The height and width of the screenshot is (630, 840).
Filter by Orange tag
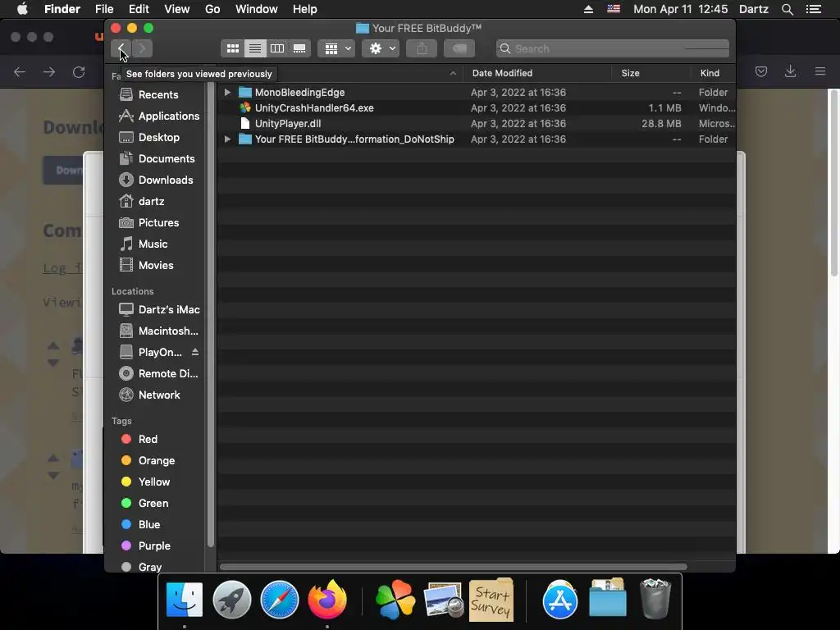tap(157, 461)
